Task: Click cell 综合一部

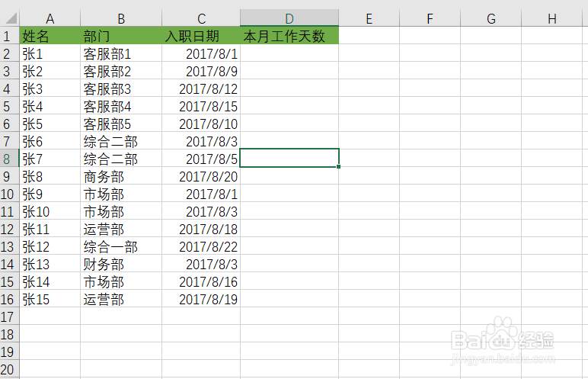Action: pyautogui.click(x=121, y=246)
